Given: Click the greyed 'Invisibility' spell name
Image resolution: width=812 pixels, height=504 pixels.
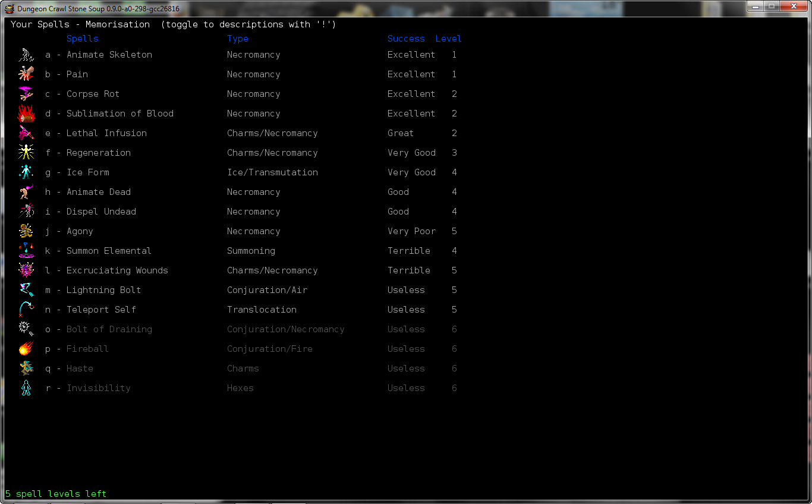Looking at the screenshot, I should [x=99, y=388].
